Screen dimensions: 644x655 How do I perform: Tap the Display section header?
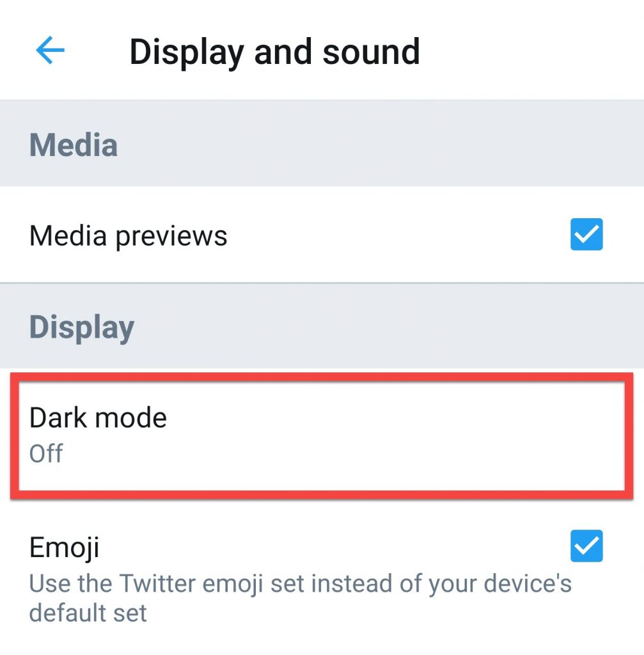pyautogui.click(x=82, y=328)
